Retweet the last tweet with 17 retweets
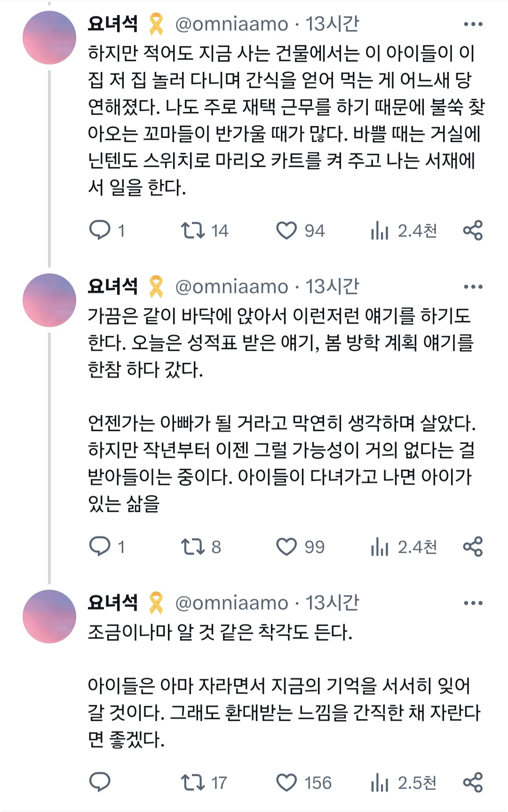 193,782
